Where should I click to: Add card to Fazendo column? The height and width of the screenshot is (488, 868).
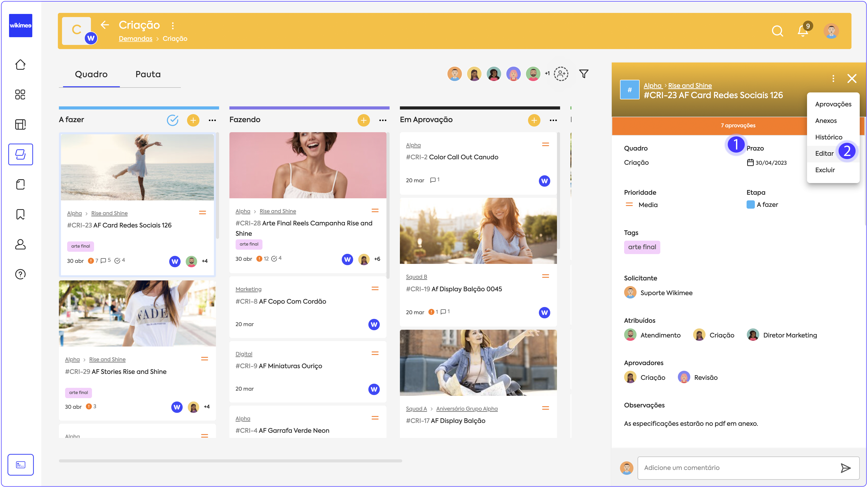pyautogui.click(x=363, y=120)
